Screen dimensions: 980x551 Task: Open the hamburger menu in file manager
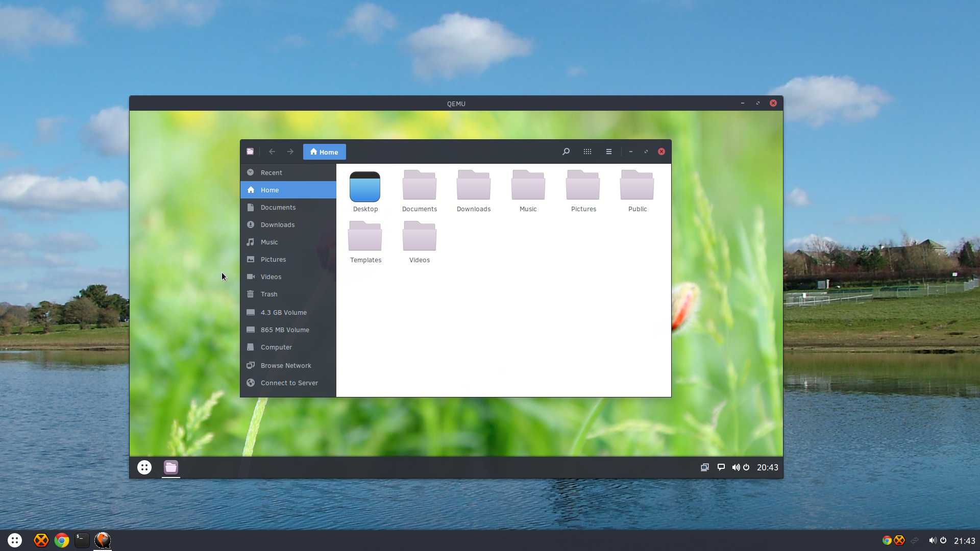(609, 152)
